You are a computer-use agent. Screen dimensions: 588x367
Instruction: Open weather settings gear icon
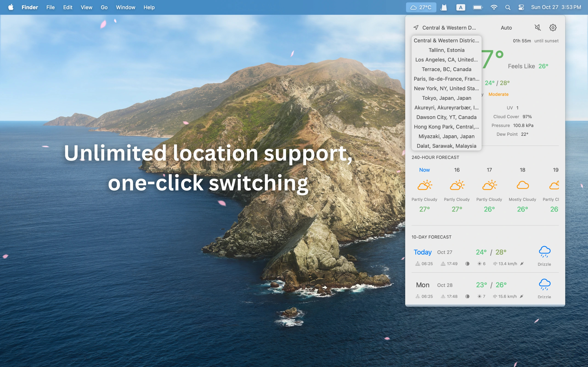(553, 28)
